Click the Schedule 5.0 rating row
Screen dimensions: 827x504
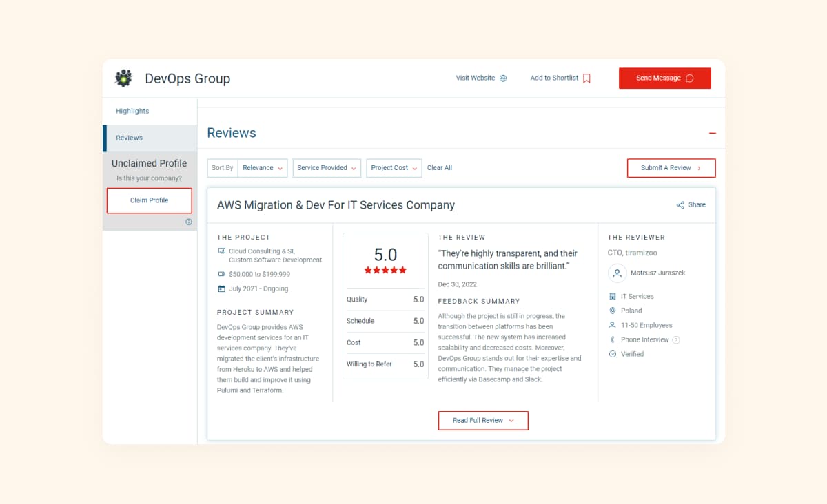(x=385, y=321)
